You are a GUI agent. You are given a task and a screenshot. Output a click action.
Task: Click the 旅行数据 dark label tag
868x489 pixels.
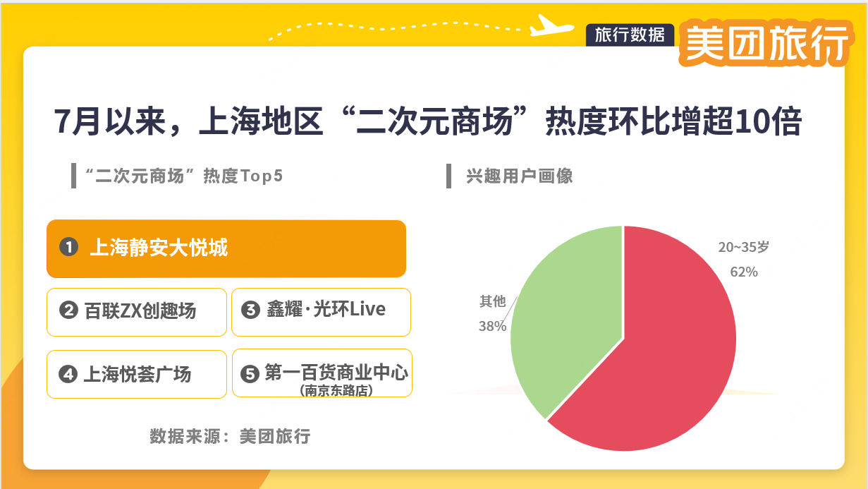[x=630, y=35]
